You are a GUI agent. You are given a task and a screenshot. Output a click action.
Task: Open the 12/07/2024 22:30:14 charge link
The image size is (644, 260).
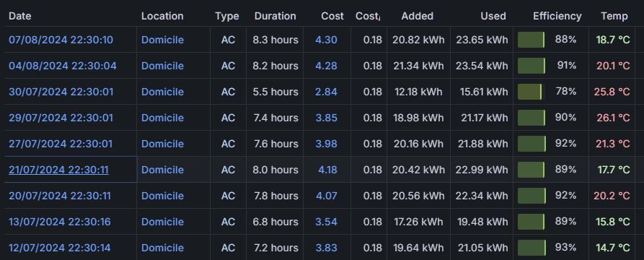click(60, 248)
